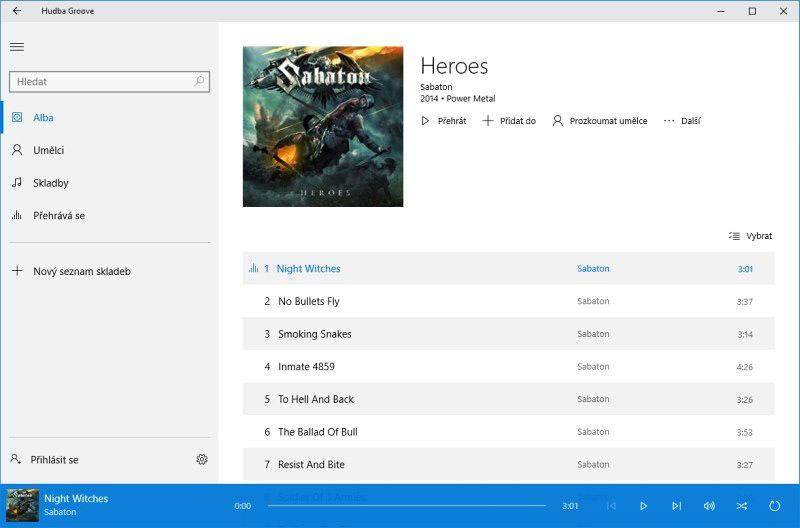Open the Alba section
This screenshot has height=528, width=800.
tap(109, 117)
